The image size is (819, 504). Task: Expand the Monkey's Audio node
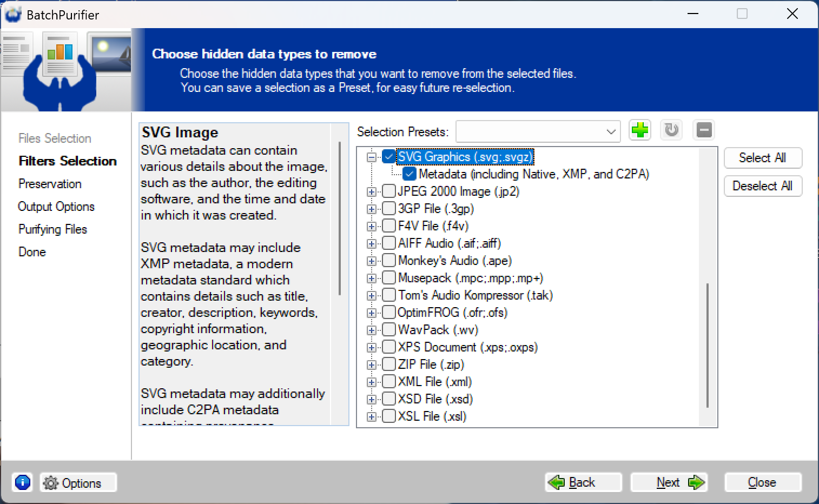[x=372, y=261]
